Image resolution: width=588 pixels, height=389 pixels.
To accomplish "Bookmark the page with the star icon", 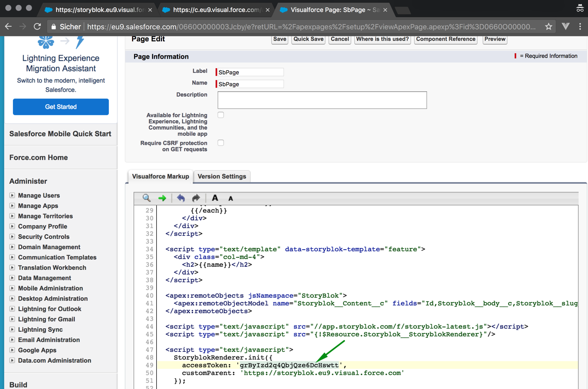I will click(548, 26).
